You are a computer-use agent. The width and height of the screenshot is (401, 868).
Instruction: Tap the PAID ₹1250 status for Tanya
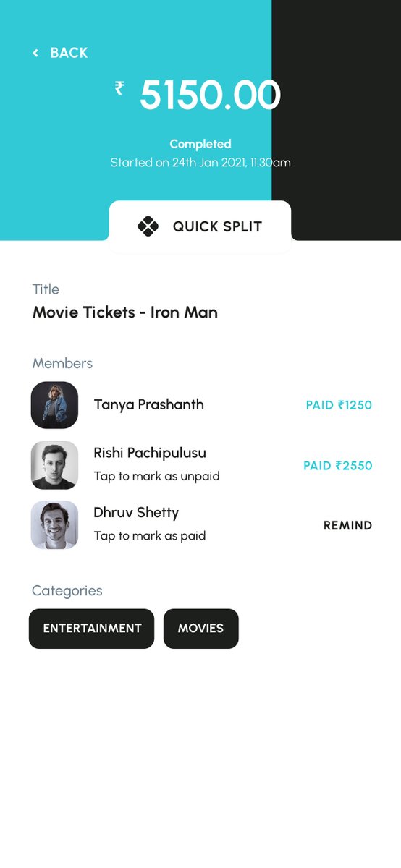[x=339, y=405]
